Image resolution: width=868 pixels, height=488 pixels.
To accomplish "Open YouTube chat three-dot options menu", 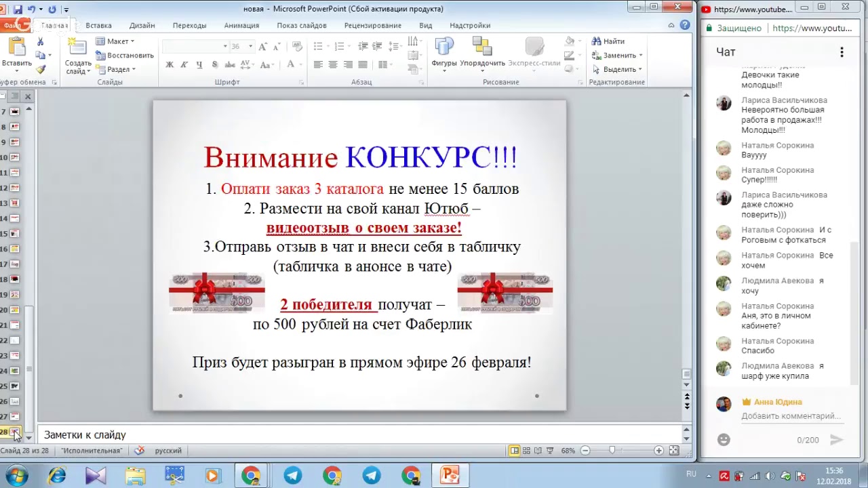I will click(x=842, y=52).
